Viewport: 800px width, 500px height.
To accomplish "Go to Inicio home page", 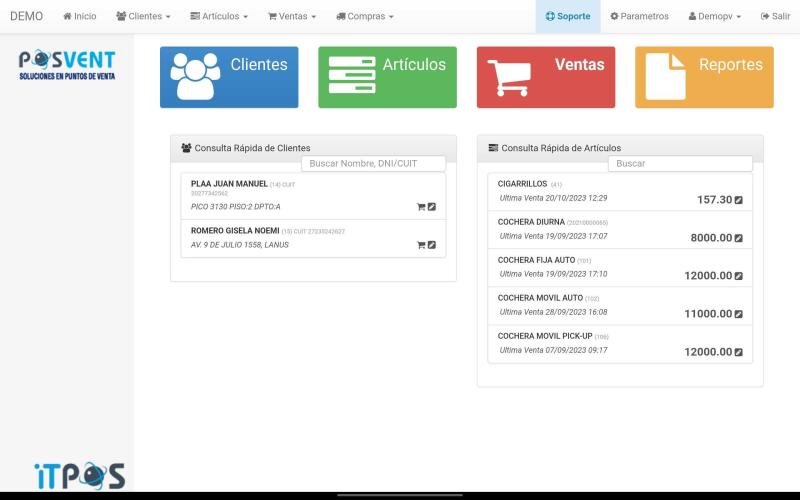I will 80,16.
